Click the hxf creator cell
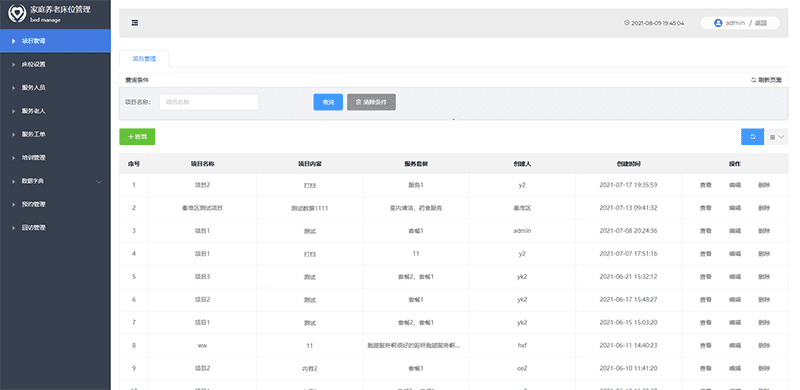The image size is (800, 390). tap(522, 346)
